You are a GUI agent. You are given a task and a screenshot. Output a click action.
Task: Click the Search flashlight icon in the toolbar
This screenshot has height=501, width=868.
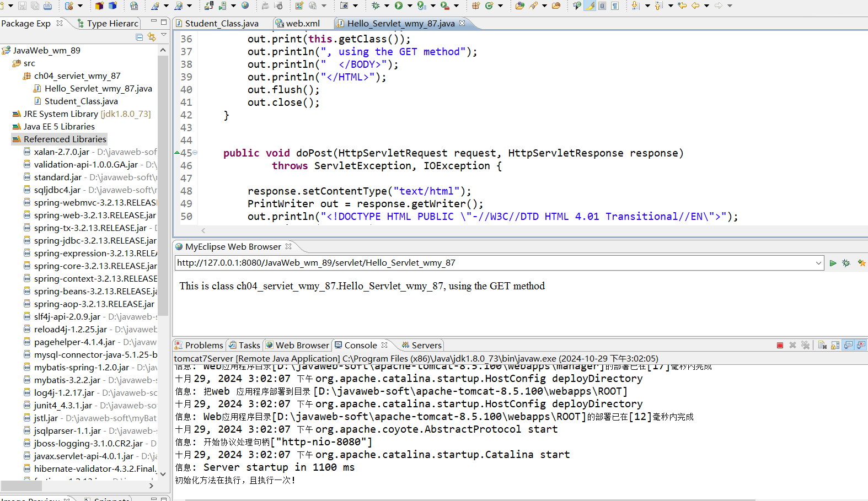coord(533,6)
